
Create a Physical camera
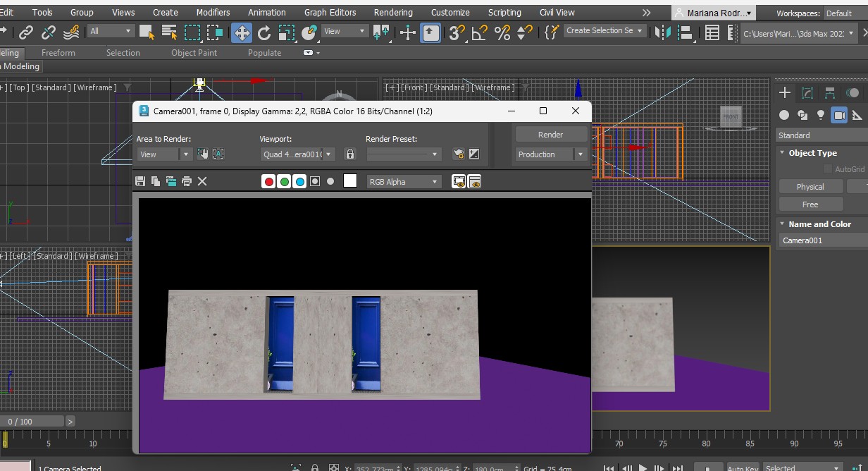[x=810, y=187]
